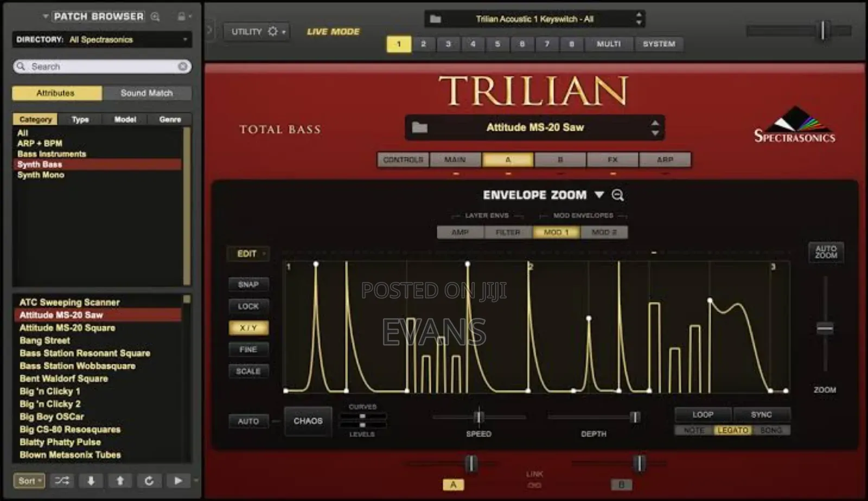Toggle the AUTO button
Image resolution: width=868 pixels, height=501 pixels.
(248, 421)
